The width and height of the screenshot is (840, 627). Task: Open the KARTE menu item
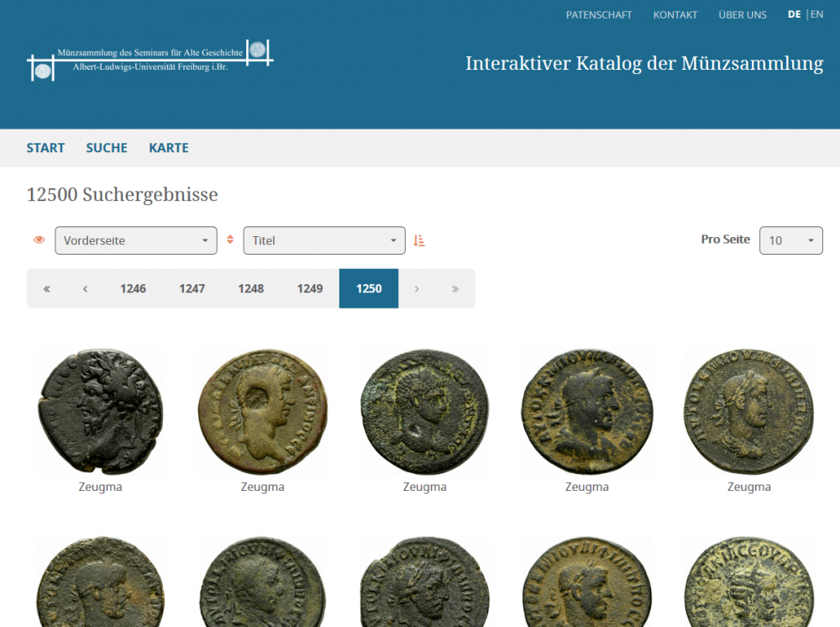point(169,148)
